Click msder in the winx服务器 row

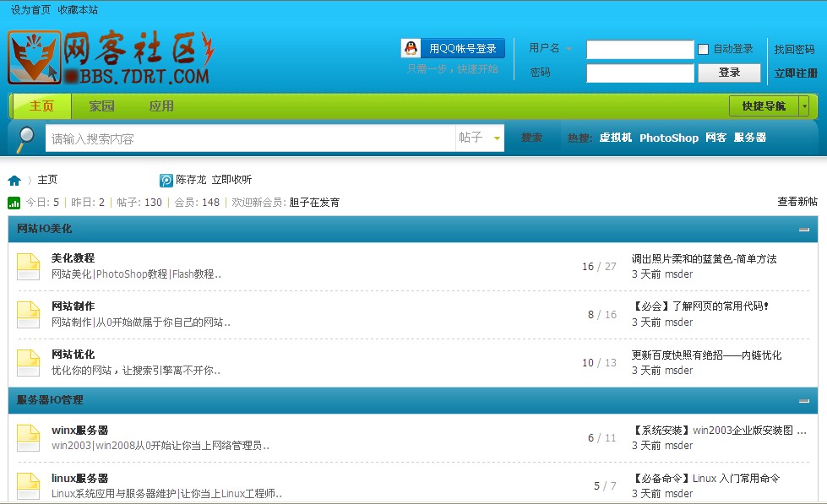[679, 446]
